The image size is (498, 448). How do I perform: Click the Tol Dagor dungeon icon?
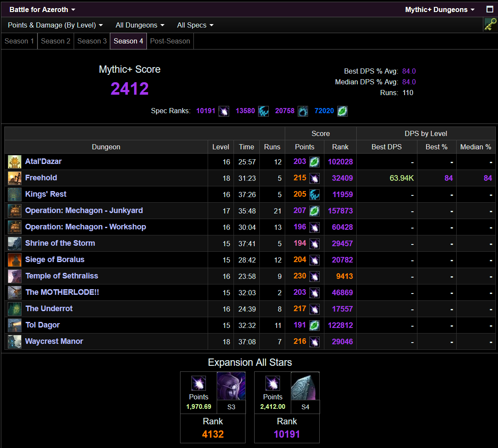coord(15,325)
